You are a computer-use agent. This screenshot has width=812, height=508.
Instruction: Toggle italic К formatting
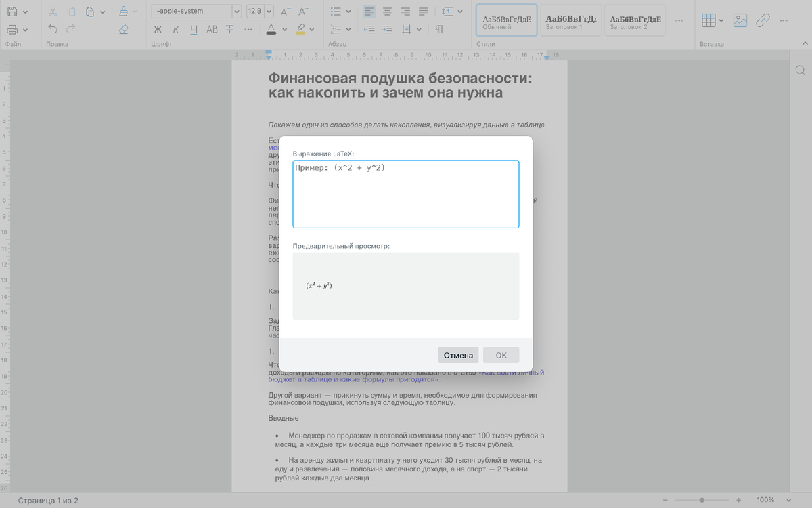click(x=176, y=30)
